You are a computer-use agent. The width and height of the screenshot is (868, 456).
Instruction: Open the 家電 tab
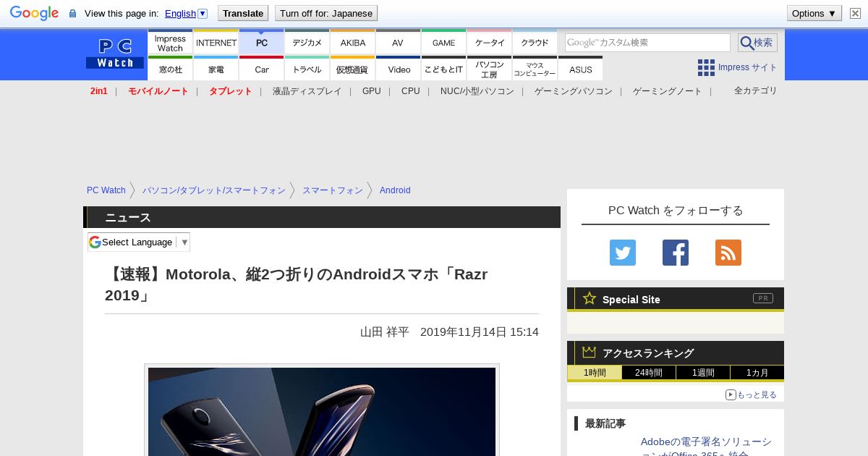point(216,69)
